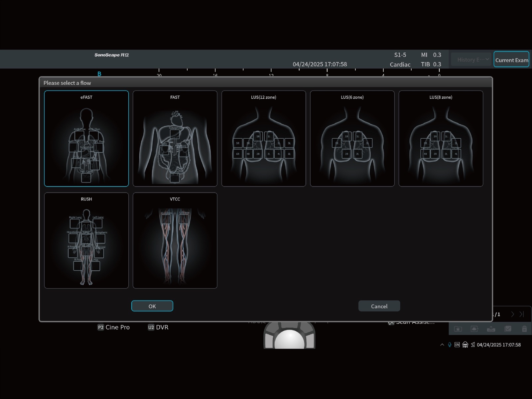Toggle the microphone in system tray
The image size is (532, 399).
tap(450, 345)
